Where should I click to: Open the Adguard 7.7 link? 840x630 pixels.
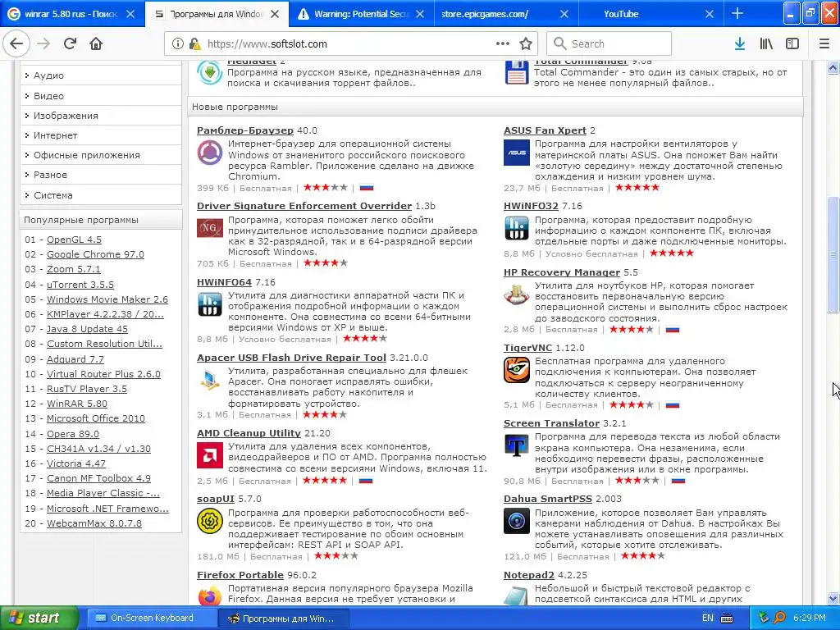coord(75,359)
